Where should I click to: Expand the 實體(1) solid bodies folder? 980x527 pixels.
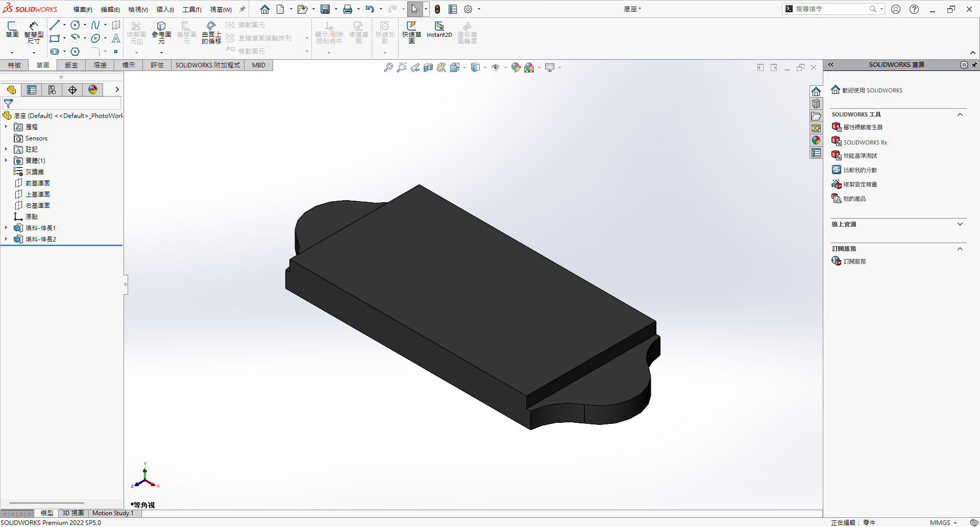tap(6, 160)
